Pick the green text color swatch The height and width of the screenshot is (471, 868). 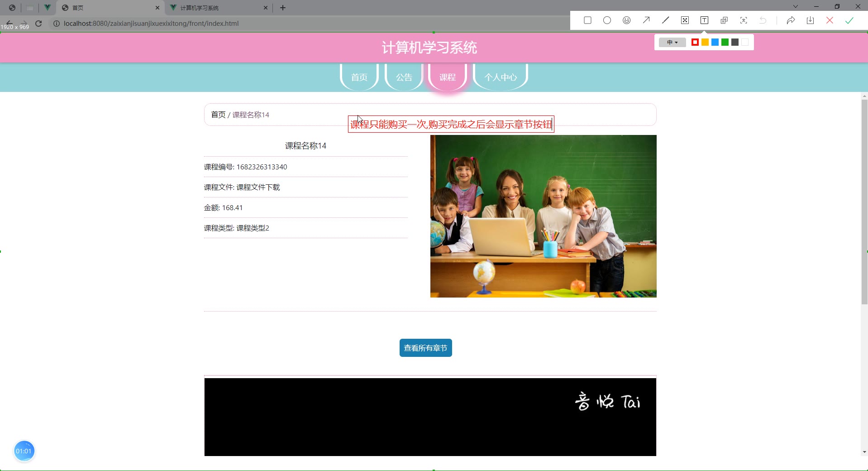[x=725, y=42]
